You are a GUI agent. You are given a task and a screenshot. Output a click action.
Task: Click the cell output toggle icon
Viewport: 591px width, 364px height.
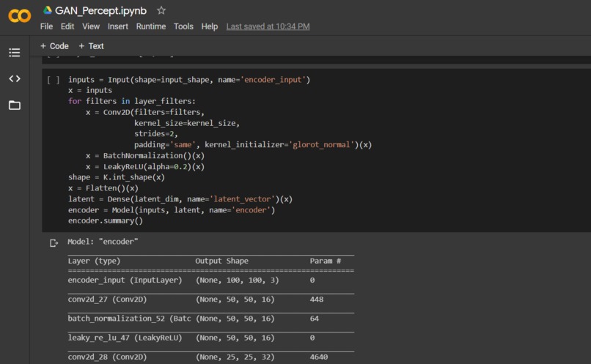pyautogui.click(x=54, y=243)
